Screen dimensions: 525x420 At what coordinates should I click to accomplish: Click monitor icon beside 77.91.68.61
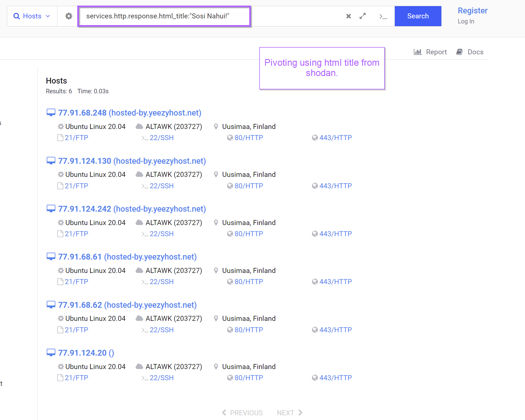point(51,257)
